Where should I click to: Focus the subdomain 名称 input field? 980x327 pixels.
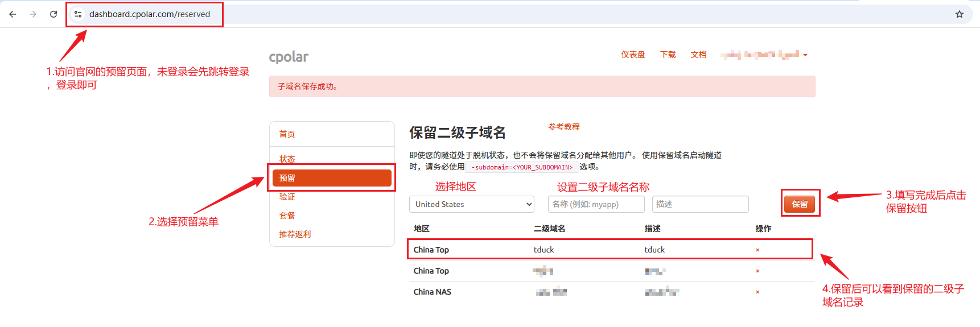(596, 204)
